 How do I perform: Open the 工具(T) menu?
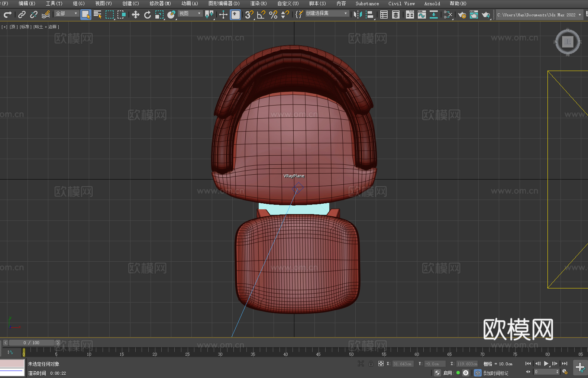pos(54,3)
